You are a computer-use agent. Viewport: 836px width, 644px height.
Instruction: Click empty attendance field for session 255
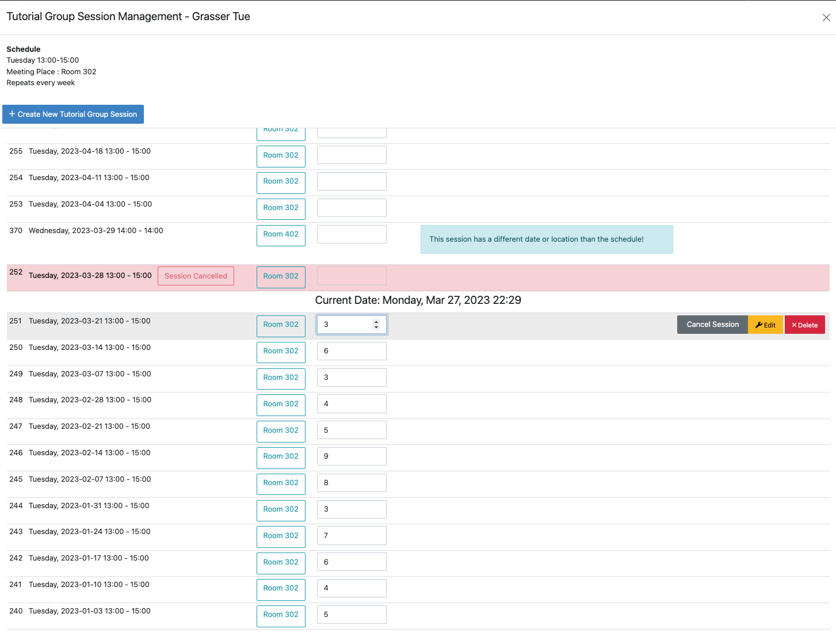[352, 155]
